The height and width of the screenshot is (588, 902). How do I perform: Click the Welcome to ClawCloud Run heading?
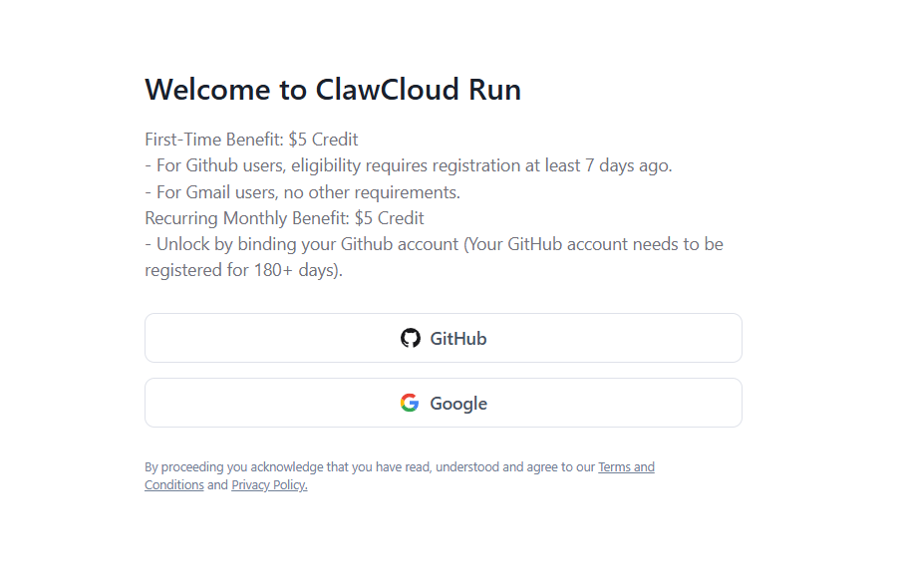(333, 90)
